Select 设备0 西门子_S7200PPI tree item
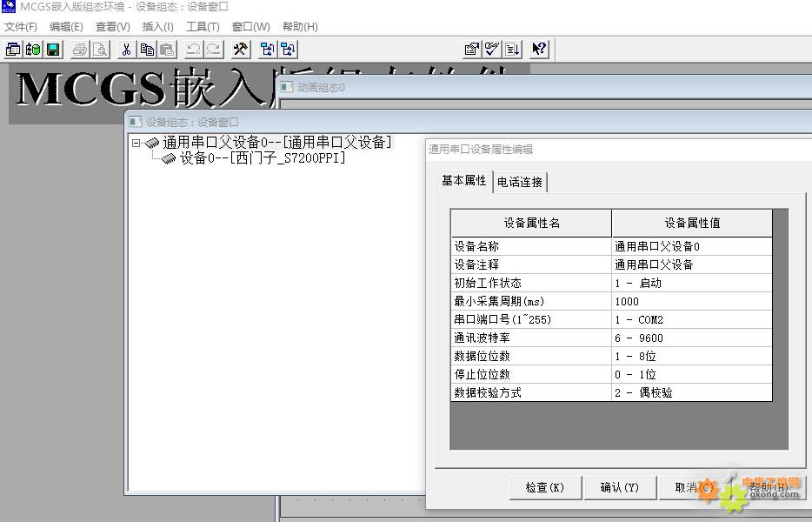The image size is (812, 522). click(262, 157)
